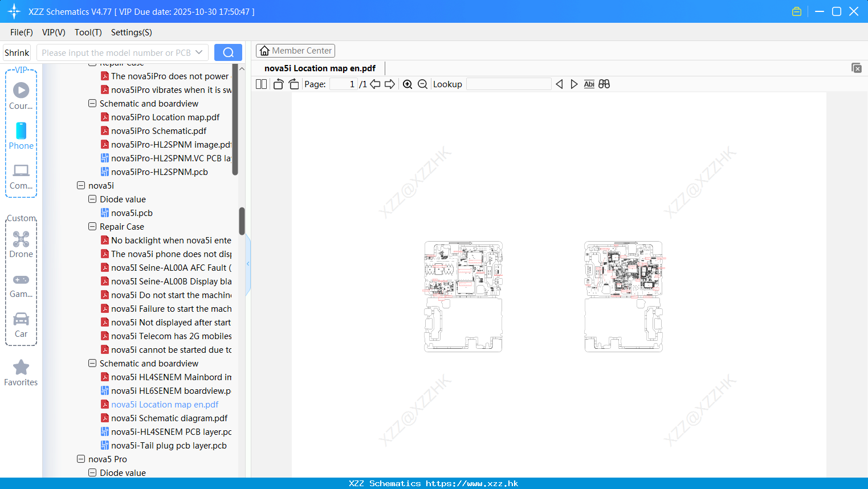Zoom out of the PDF
868x489 pixels.
pyautogui.click(x=422, y=84)
